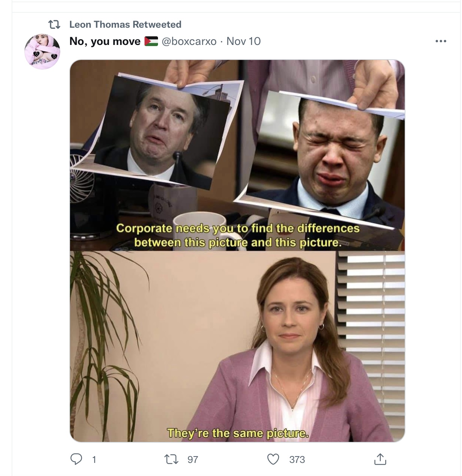Open the @boxcarxo handle

pos(189,41)
